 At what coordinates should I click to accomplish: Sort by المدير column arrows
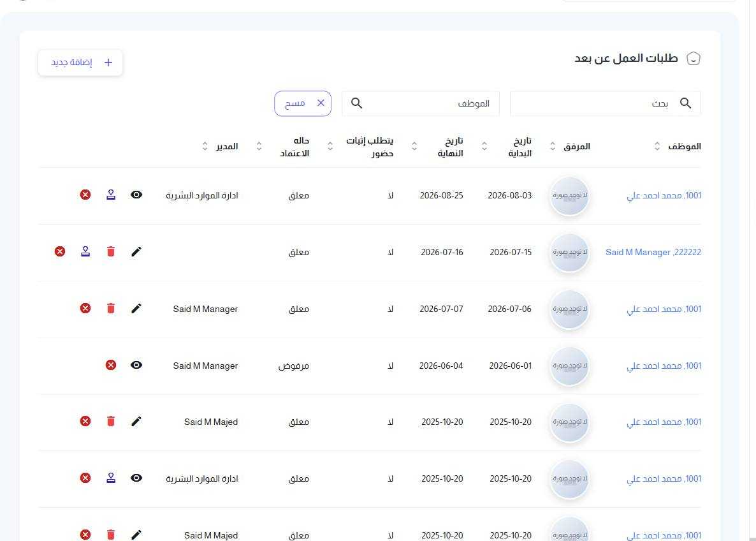(205, 146)
